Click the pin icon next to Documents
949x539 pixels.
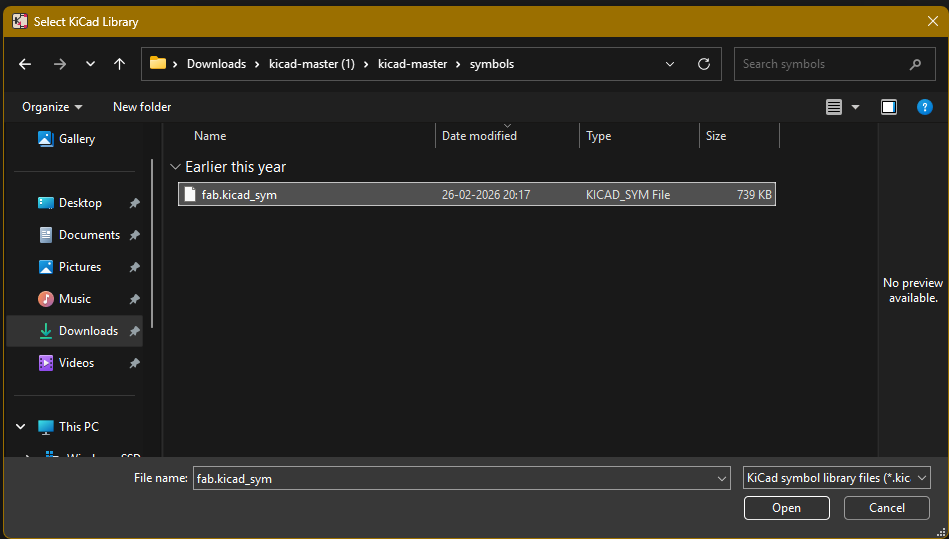tap(134, 235)
